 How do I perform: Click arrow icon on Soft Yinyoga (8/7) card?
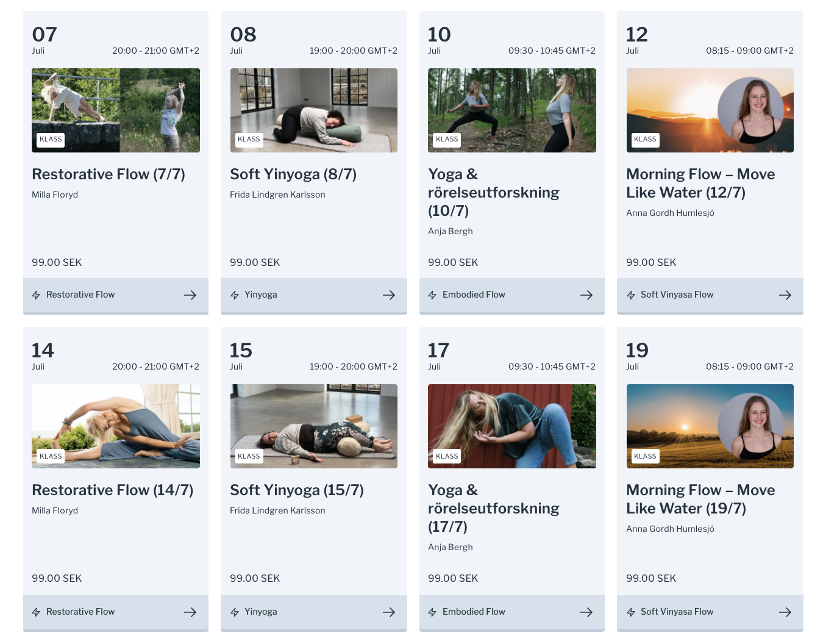tap(389, 295)
